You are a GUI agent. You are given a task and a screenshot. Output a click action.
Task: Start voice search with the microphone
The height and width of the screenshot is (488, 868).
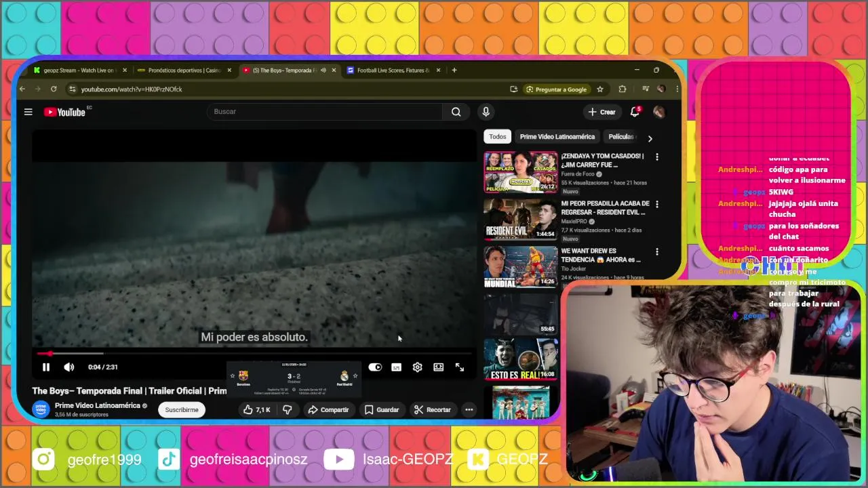coord(486,112)
